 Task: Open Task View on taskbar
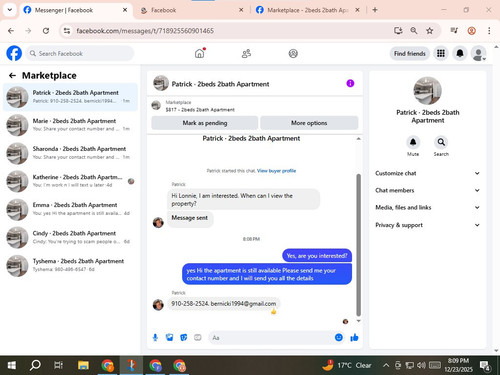59,365
